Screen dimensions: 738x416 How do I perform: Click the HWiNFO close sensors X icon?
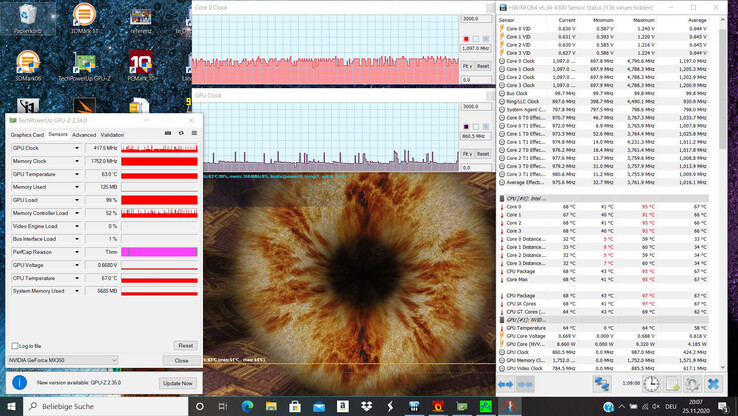(714, 384)
